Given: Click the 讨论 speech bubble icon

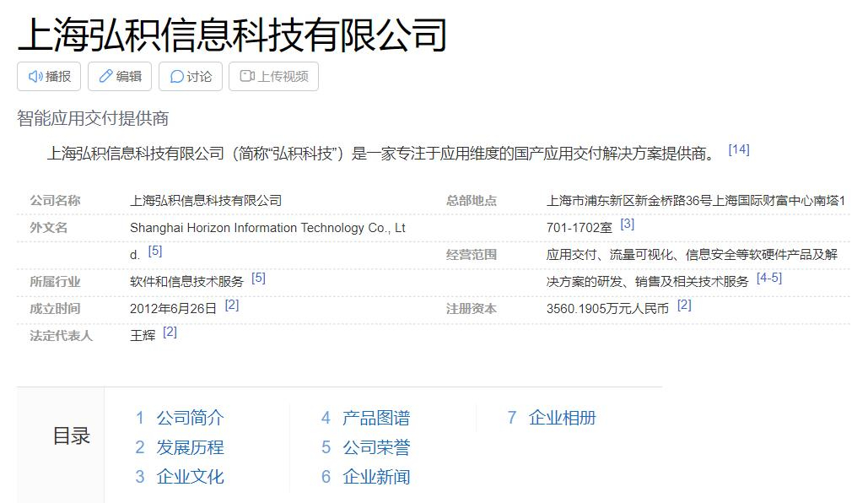Looking at the screenshot, I should coord(176,77).
